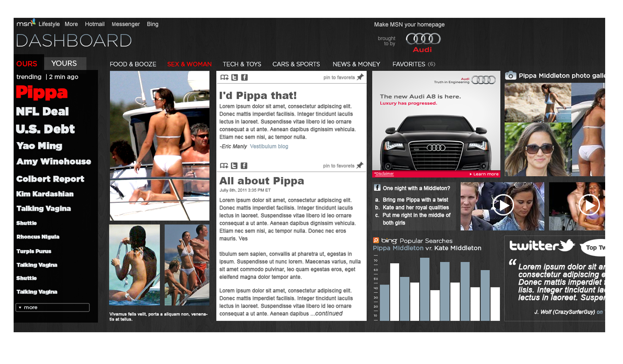The width and height of the screenshot is (623, 364).
Task: Click "pin to favorets" above "I'd Pippa that!"
Action: [x=339, y=77]
